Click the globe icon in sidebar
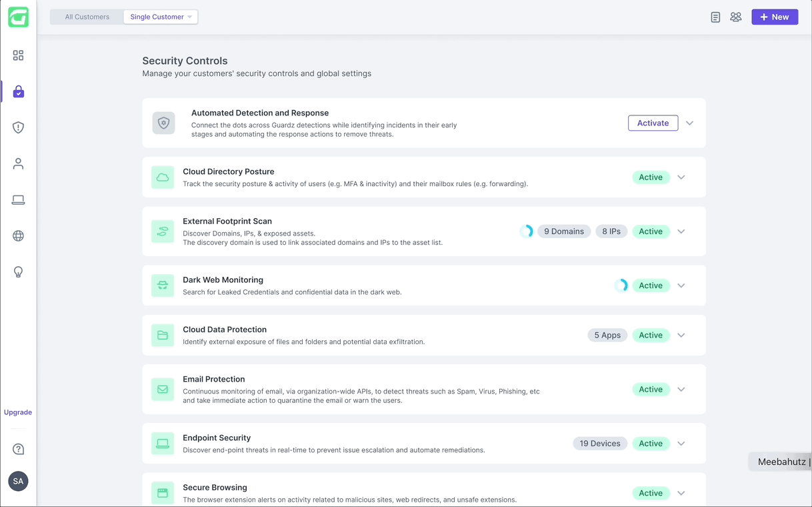This screenshot has height=507, width=812. (18, 235)
